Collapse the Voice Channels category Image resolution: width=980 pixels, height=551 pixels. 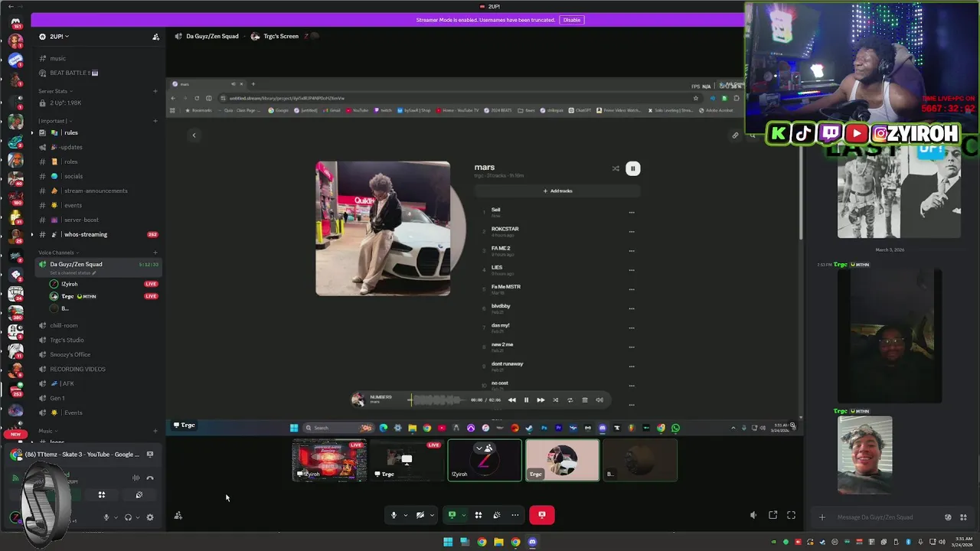pyautogui.click(x=57, y=253)
